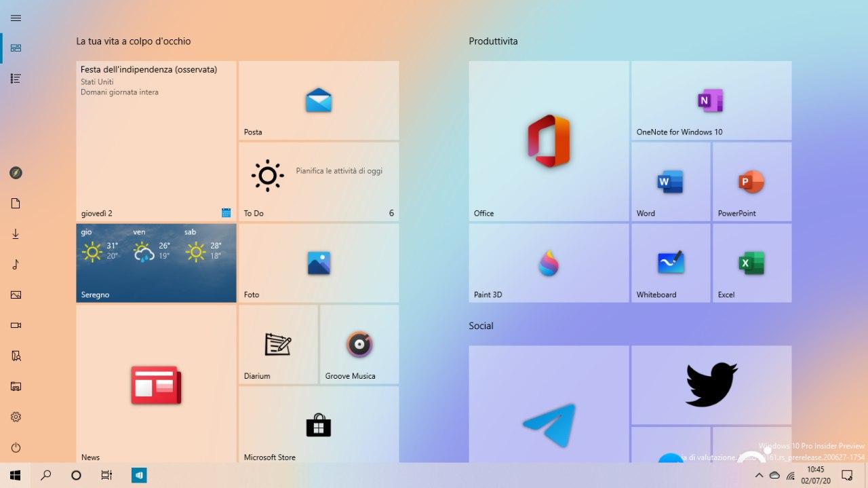Open the calendar tile showing Festa dell'indipendenza
Viewport: 868px width, 488px height.
156,141
